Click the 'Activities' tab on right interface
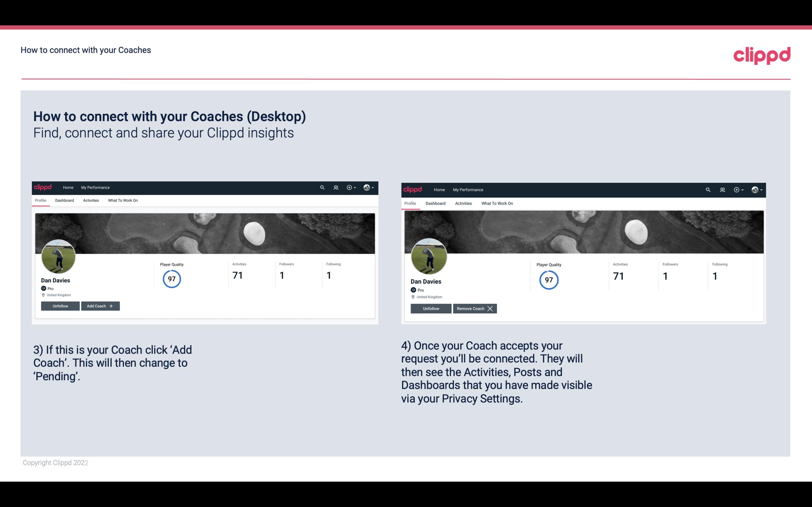Image resolution: width=812 pixels, height=507 pixels. pyautogui.click(x=464, y=203)
